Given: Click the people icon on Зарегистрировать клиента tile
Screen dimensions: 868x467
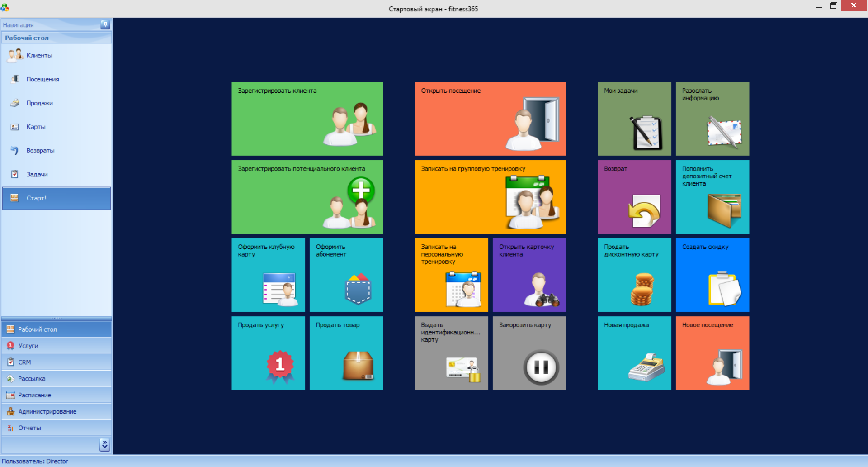Looking at the screenshot, I should [350, 124].
